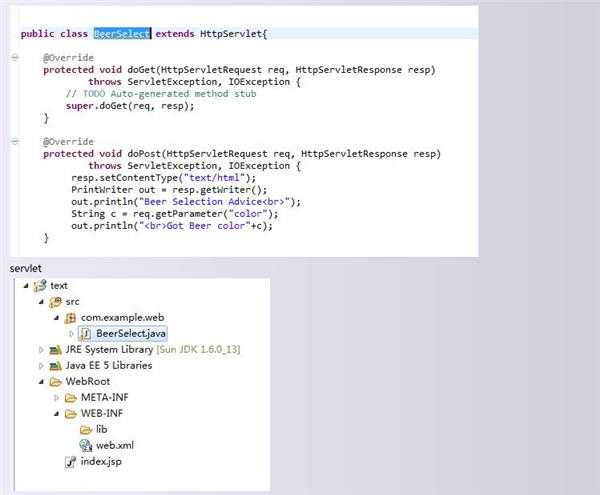This screenshot has width=600, height=495.
Task: Click the second @Override annotation
Action: pos(68,142)
